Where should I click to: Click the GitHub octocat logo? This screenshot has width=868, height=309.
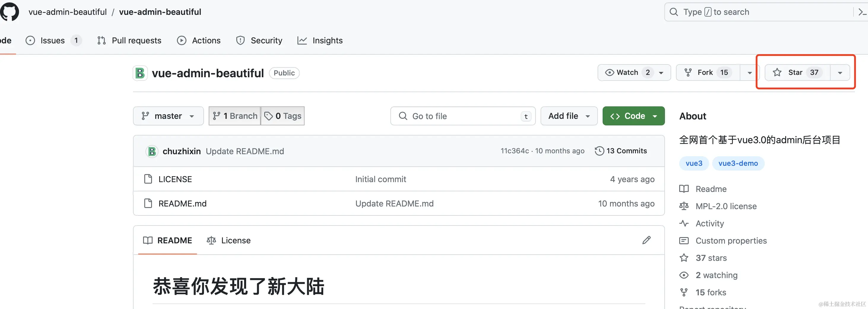10,12
